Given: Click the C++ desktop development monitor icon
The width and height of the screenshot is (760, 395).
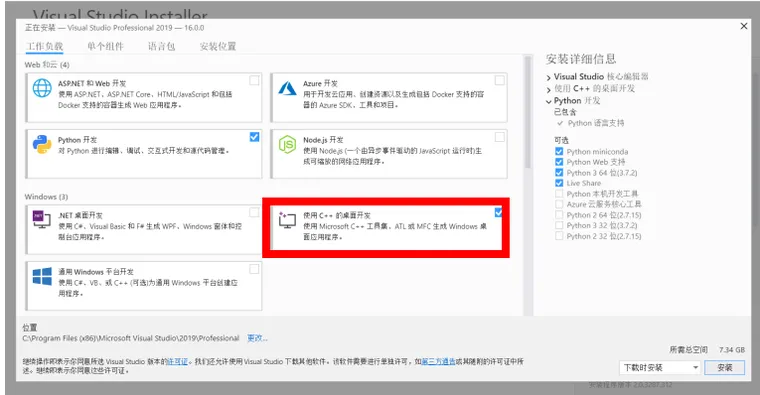Looking at the screenshot, I should pyautogui.click(x=287, y=220).
